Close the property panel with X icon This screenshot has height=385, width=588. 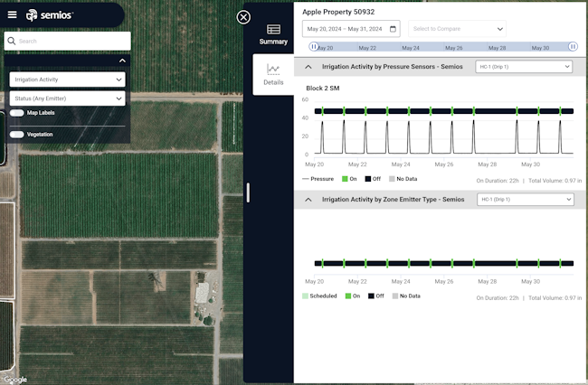pos(243,17)
